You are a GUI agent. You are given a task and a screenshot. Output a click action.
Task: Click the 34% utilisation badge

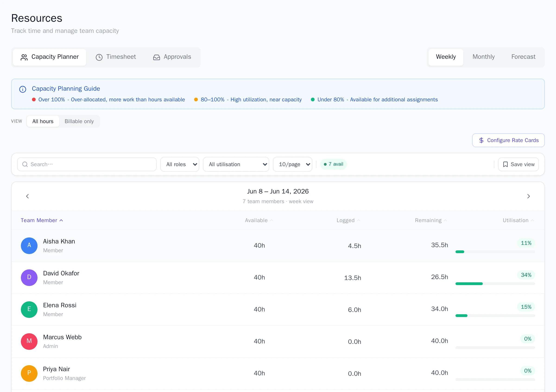(526, 275)
